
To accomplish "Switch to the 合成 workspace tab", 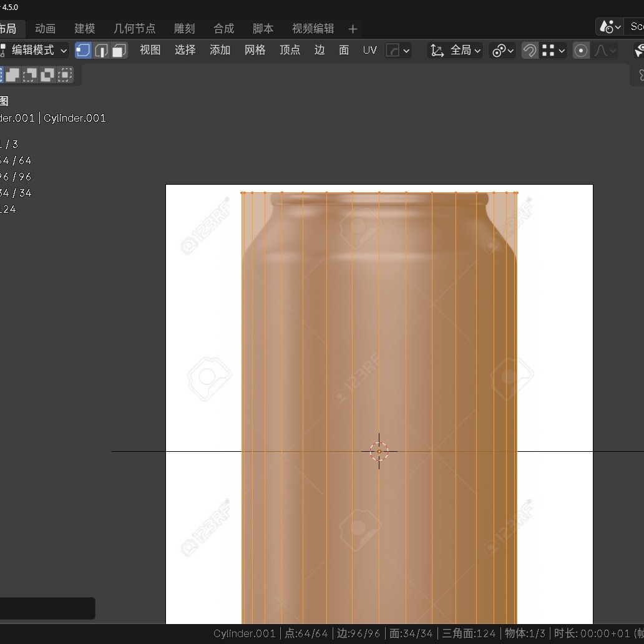I will pyautogui.click(x=223, y=29).
